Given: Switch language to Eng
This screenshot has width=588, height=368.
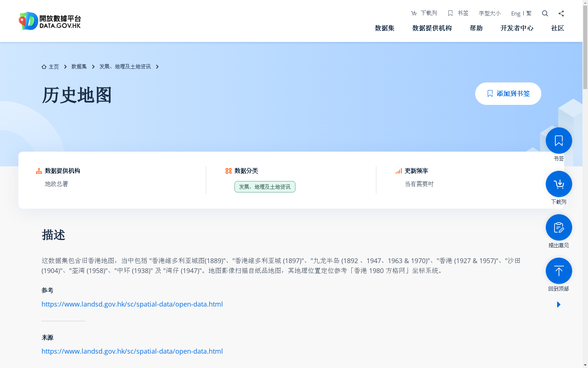Looking at the screenshot, I should coord(516,13).
